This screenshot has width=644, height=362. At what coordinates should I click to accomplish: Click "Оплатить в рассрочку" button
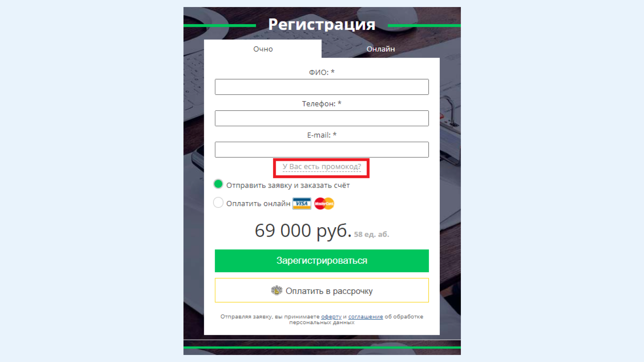pyautogui.click(x=322, y=290)
